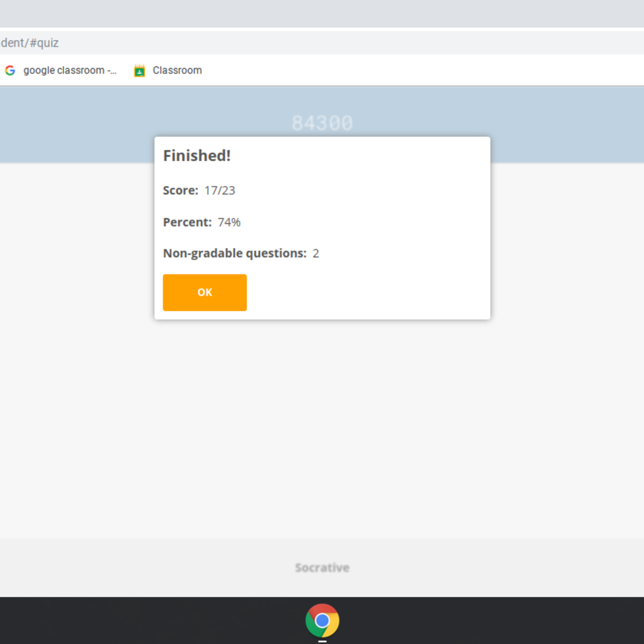
Task: Click the 'Finished!' dialog heading
Action: pos(197,156)
